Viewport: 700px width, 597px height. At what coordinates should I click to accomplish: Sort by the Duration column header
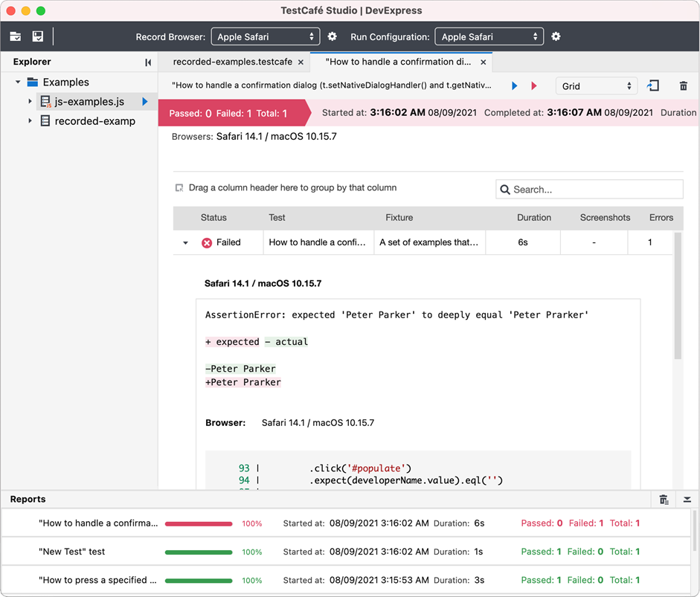534,217
